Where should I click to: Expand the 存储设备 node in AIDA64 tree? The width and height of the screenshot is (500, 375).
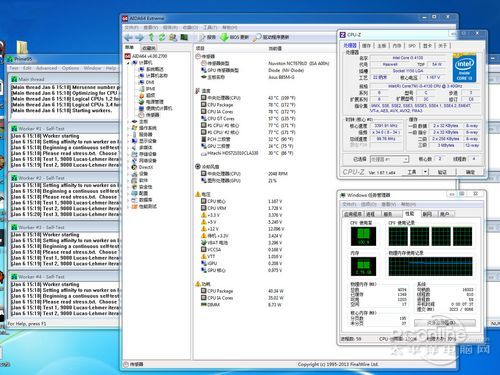[x=128, y=154]
